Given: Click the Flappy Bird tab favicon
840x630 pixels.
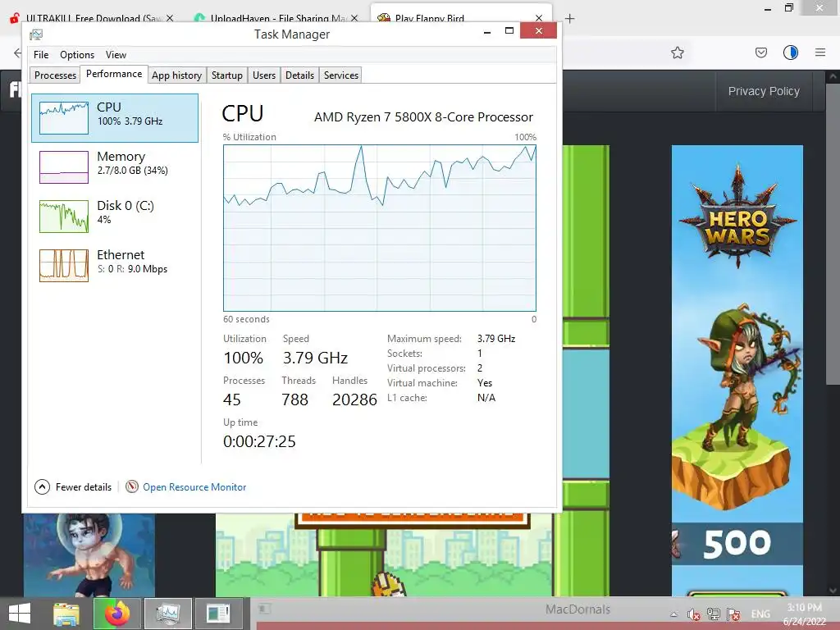Looking at the screenshot, I should coord(384,18).
